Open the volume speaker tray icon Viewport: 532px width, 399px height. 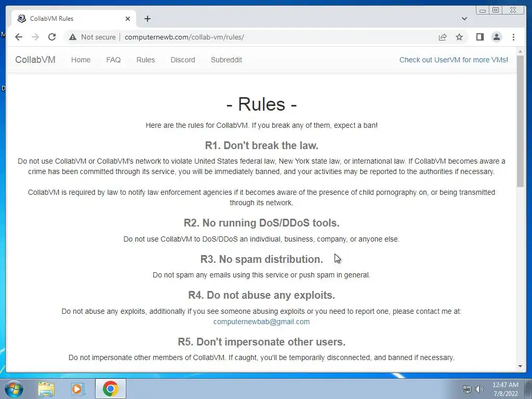pos(479,389)
